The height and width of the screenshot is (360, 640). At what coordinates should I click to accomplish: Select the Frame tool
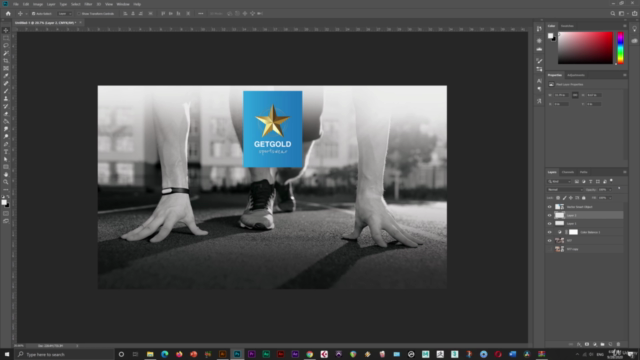(x=6, y=68)
